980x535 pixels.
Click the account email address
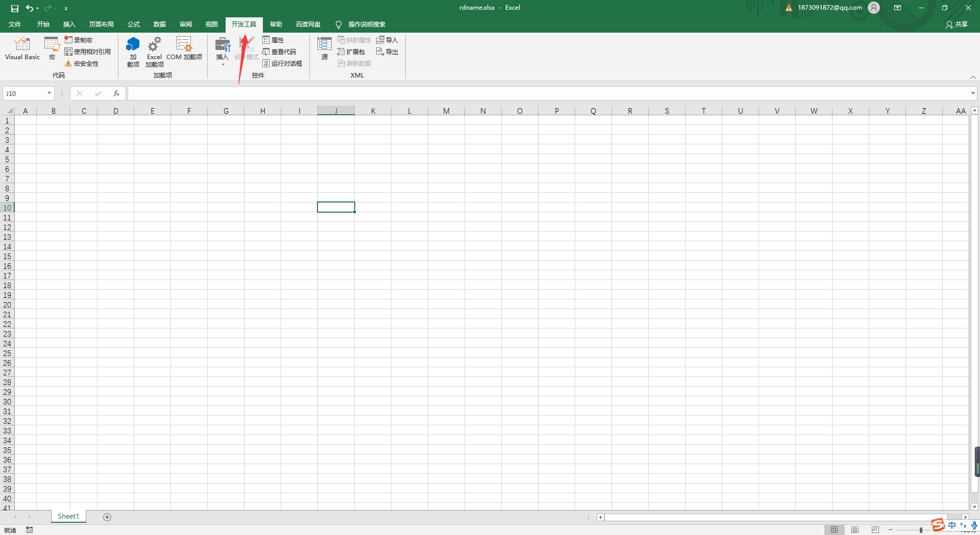[x=830, y=8]
